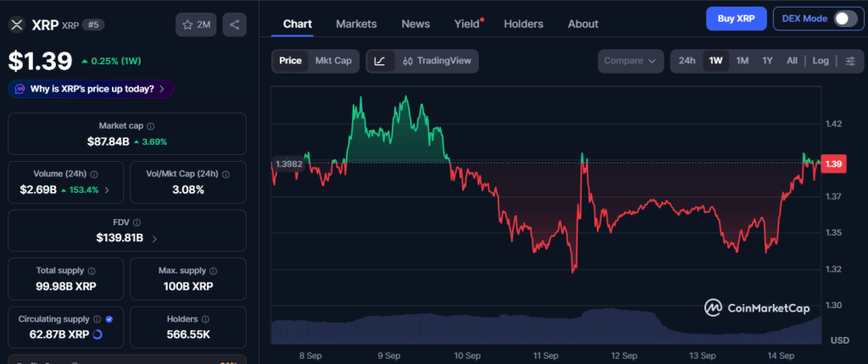The image size is (868, 364).
Task: Click the Max. supply info icon
Action: point(213,271)
